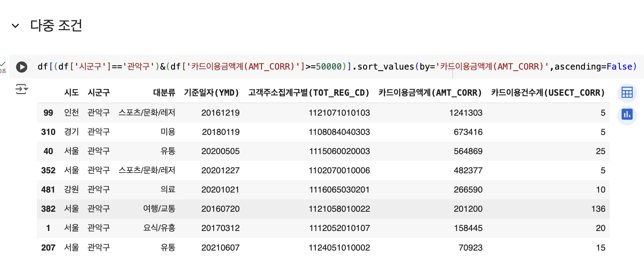The width and height of the screenshot is (644, 269).
Task: Select row index 352
Action: point(48,170)
